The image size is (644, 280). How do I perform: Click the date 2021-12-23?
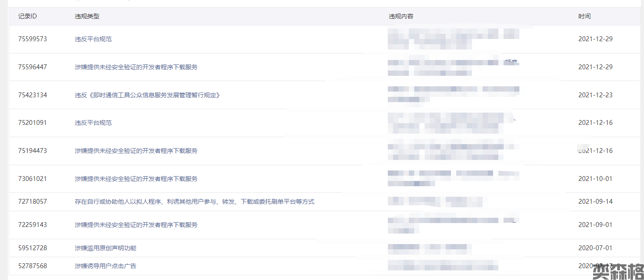[x=595, y=95]
